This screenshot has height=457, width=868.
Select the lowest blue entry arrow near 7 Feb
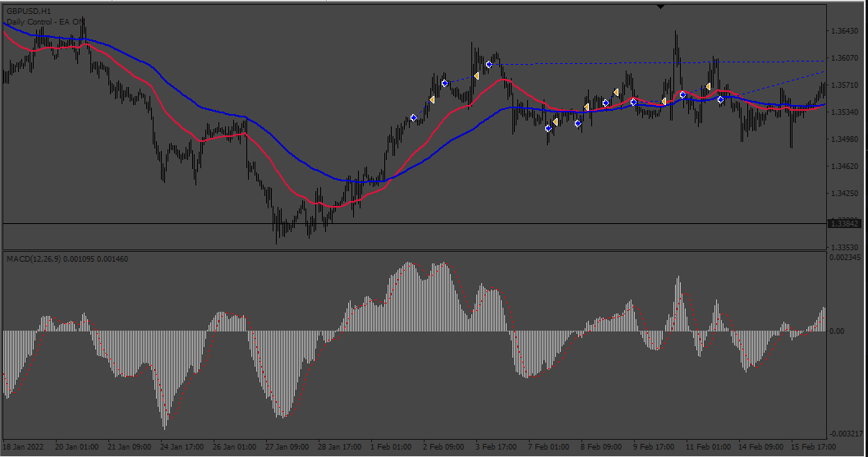point(548,128)
